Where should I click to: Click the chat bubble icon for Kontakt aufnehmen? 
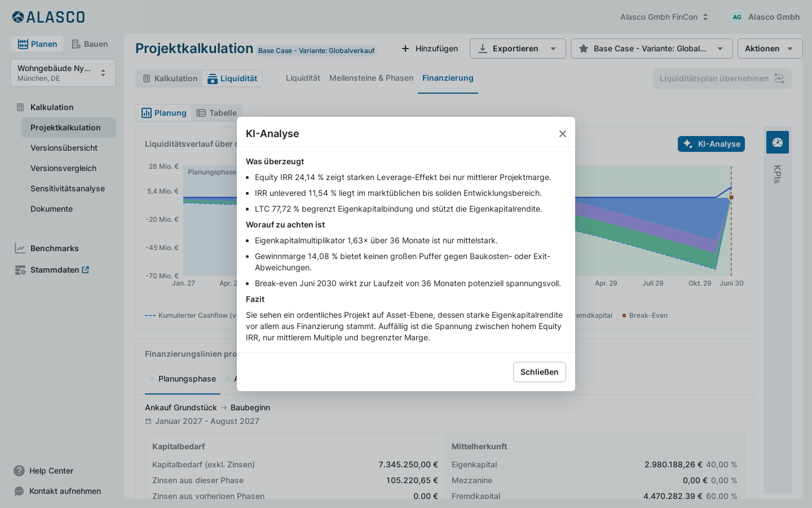(19, 491)
